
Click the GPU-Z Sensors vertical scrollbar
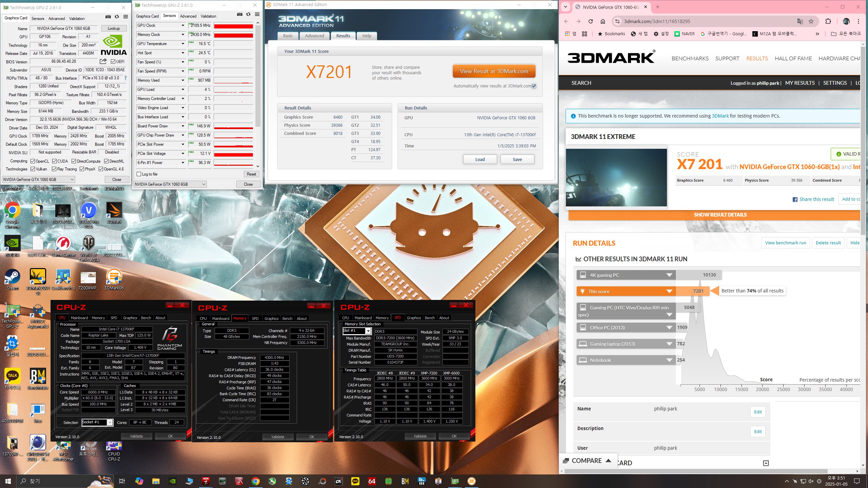[x=258, y=76]
